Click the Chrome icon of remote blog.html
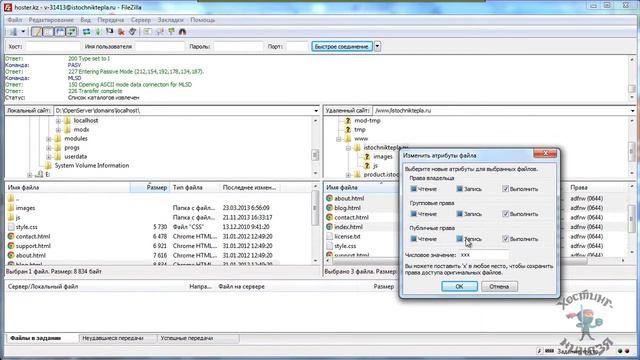Viewport: 640px width, 360px height. 329,208
